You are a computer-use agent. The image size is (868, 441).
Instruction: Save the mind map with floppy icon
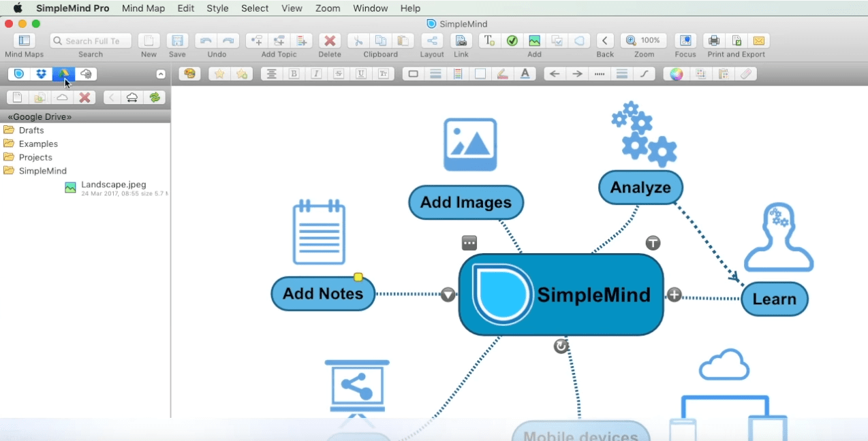click(x=177, y=41)
